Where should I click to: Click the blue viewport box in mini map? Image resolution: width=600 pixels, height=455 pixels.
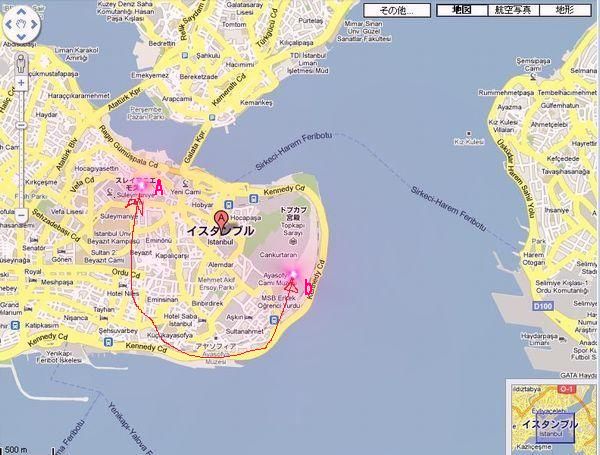coord(555,428)
